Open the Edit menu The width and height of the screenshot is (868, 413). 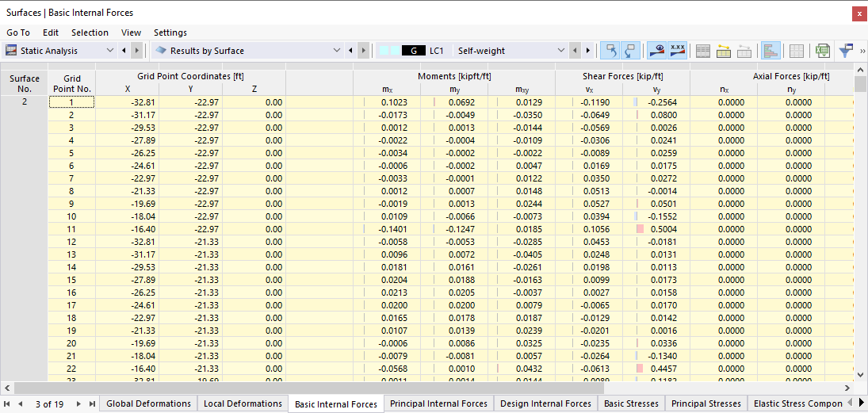pos(51,33)
